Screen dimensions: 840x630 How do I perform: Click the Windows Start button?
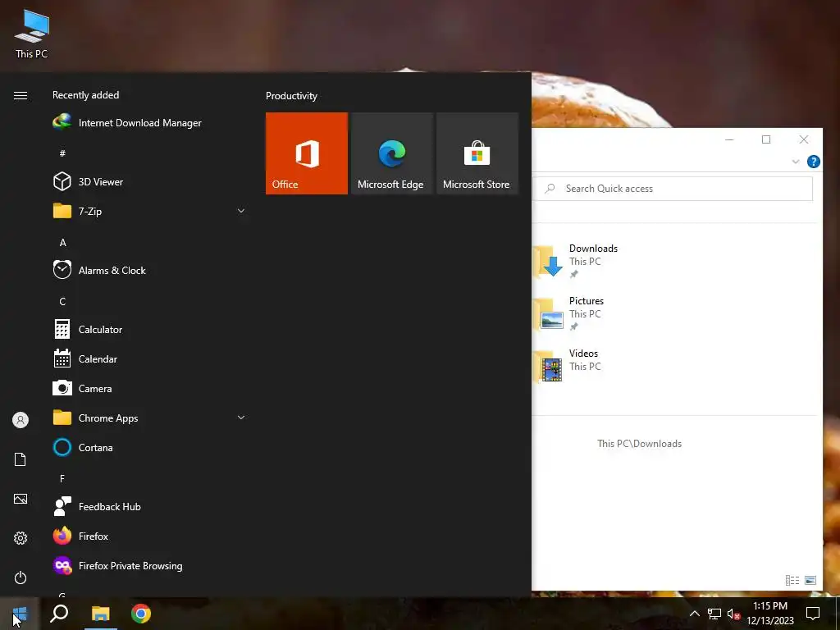click(20, 614)
